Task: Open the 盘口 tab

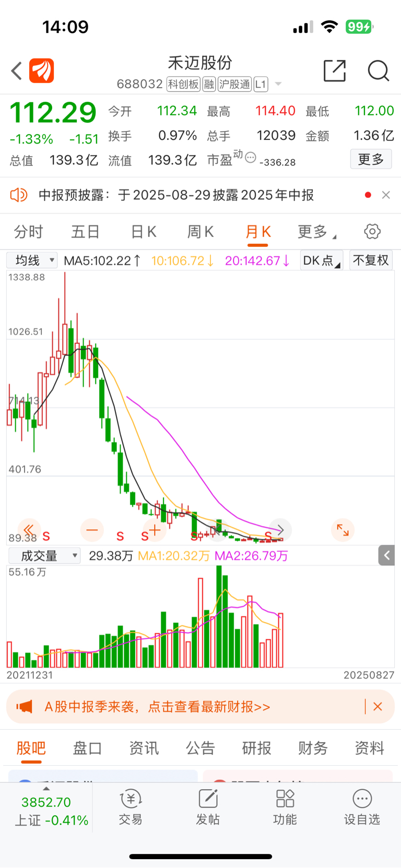Action: tap(87, 748)
